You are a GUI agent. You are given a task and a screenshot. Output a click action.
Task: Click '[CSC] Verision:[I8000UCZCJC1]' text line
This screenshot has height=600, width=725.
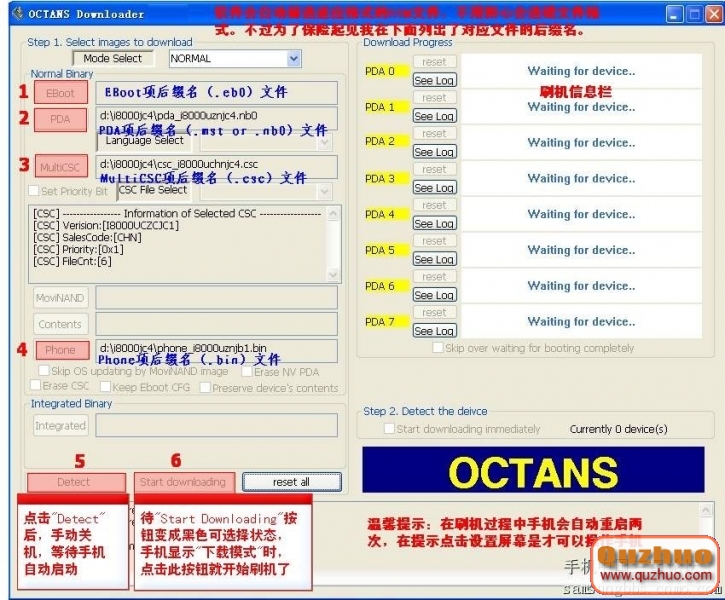click(106, 226)
